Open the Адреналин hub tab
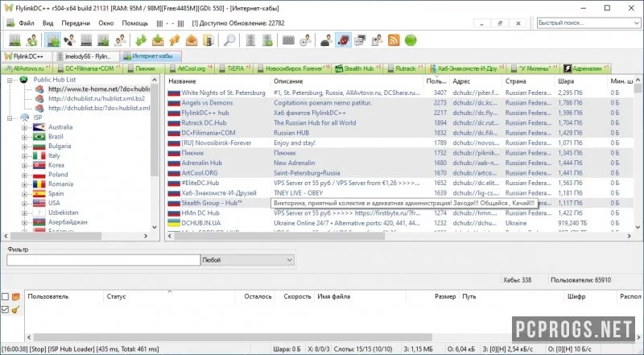 click(586, 68)
